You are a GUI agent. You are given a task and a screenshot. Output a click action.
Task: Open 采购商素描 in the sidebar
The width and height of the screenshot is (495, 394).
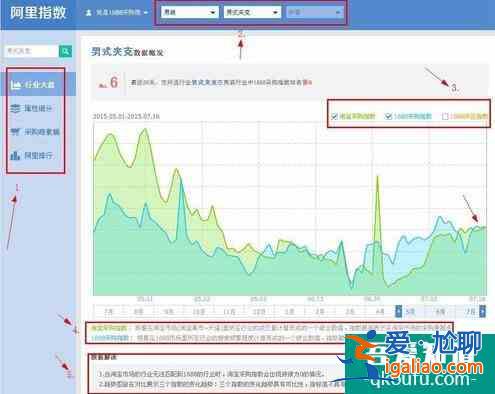click(x=35, y=132)
